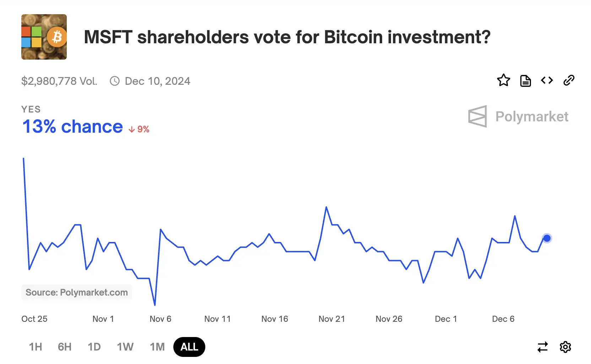
Task: Click the clock icon beside the date
Action: 114,81
